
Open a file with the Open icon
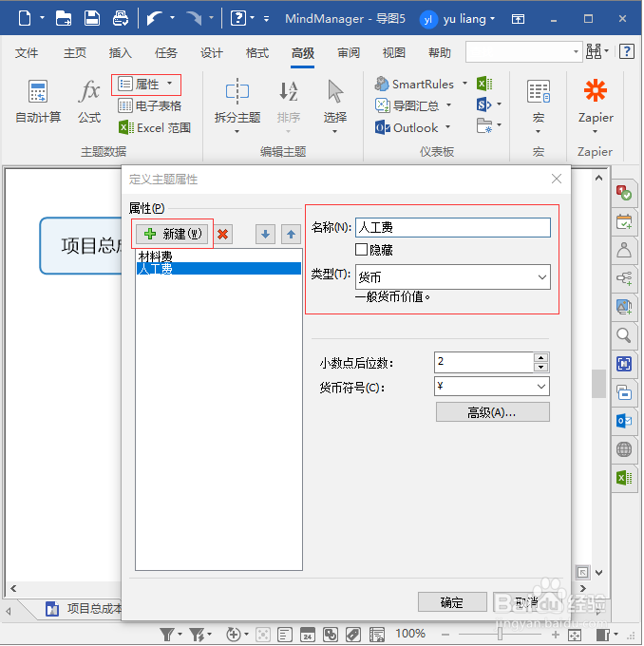(x=63, y=19)
